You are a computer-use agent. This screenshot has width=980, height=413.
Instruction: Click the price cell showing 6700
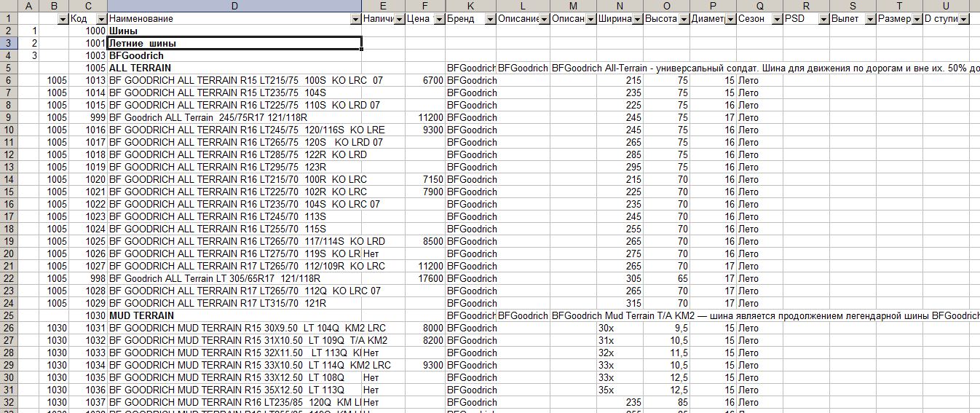point(425,80)
